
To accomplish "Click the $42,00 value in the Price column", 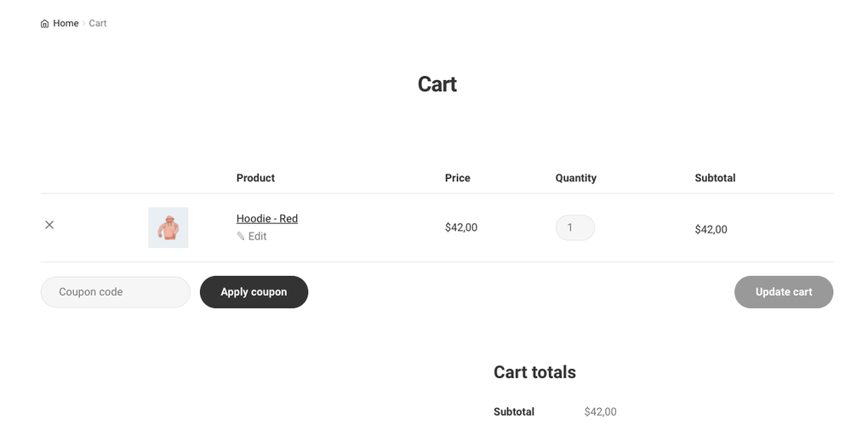I will [461, 227].
